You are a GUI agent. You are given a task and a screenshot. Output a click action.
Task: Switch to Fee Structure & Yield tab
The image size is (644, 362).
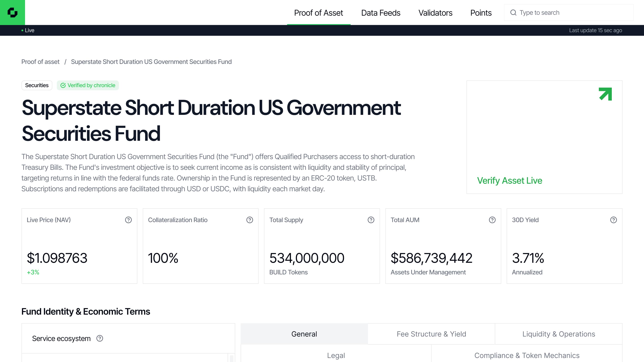coord(431,334)
